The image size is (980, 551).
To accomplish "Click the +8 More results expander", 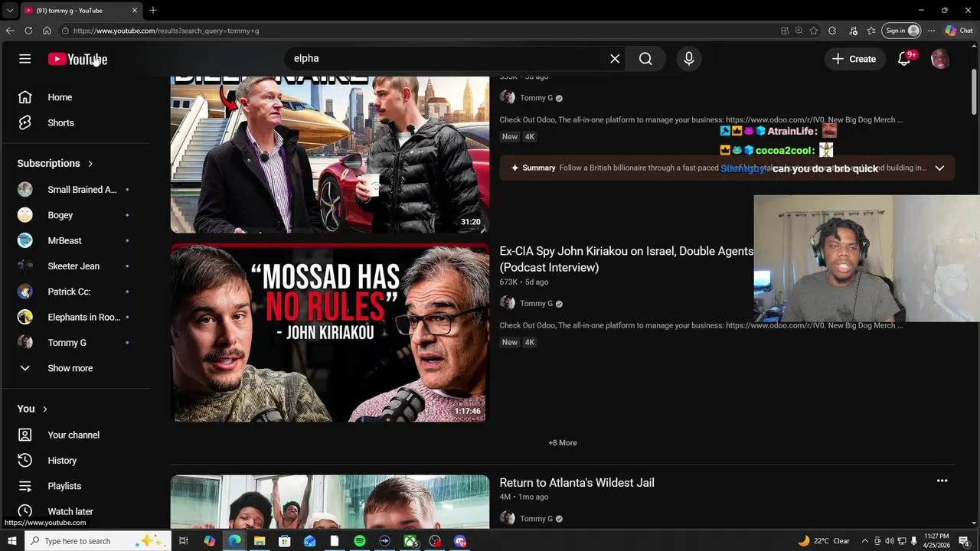I will 563,442.
